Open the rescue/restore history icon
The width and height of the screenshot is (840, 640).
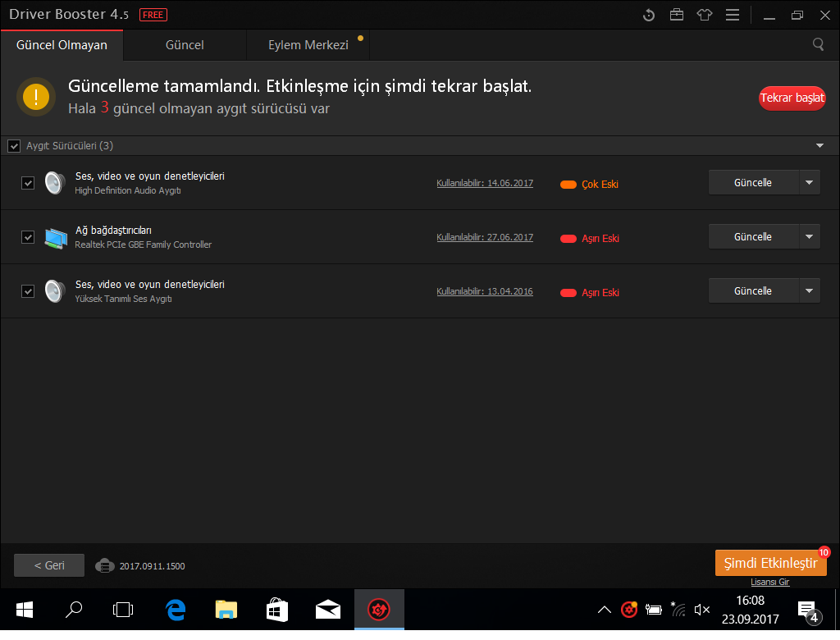coord(649,15)
